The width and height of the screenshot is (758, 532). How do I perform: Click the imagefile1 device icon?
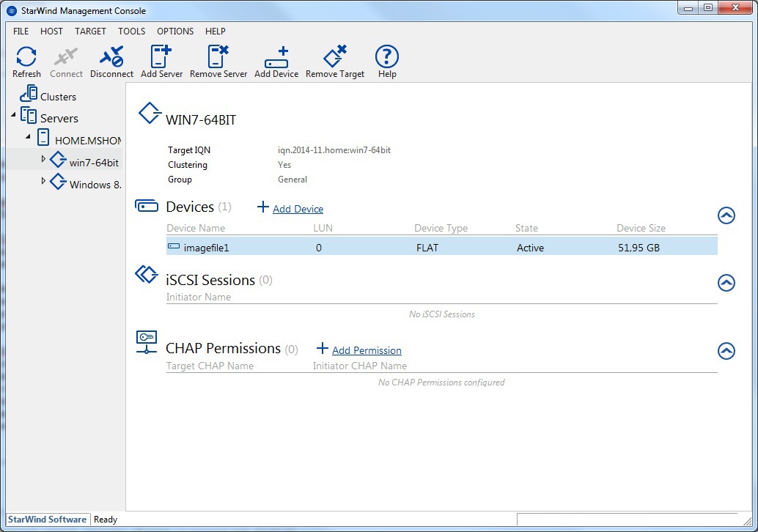coord(174,246)
